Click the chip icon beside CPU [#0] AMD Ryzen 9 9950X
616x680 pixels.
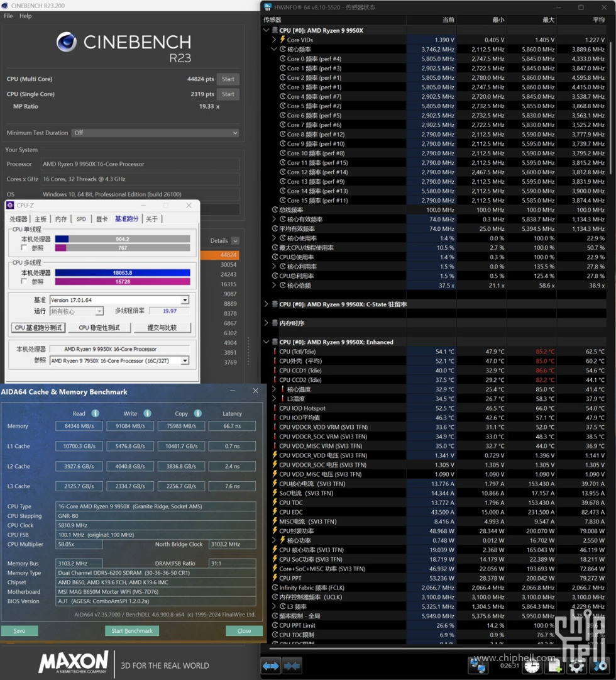[x=275, y=30]
